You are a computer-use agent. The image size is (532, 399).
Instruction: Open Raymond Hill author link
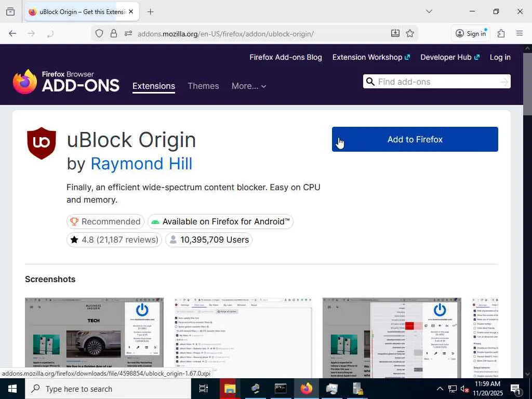(x=141, y=164)
